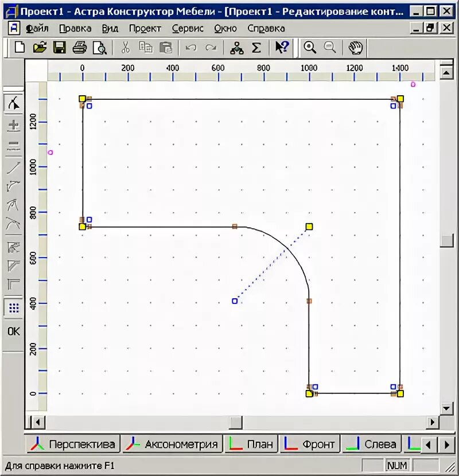
Task: Select the top-right yellow contour node
Action: pos(400,99)
